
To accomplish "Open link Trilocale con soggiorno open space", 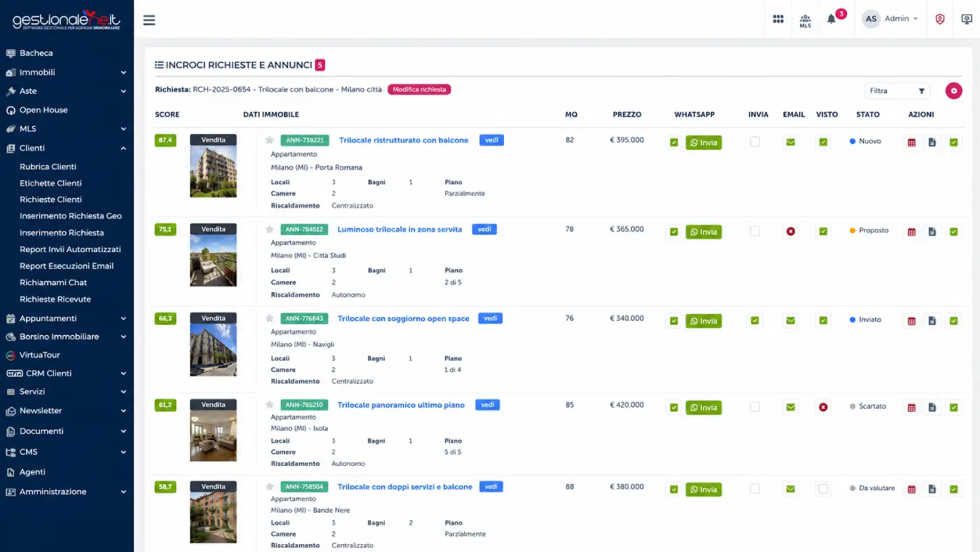I will click(x=403, y=319).
